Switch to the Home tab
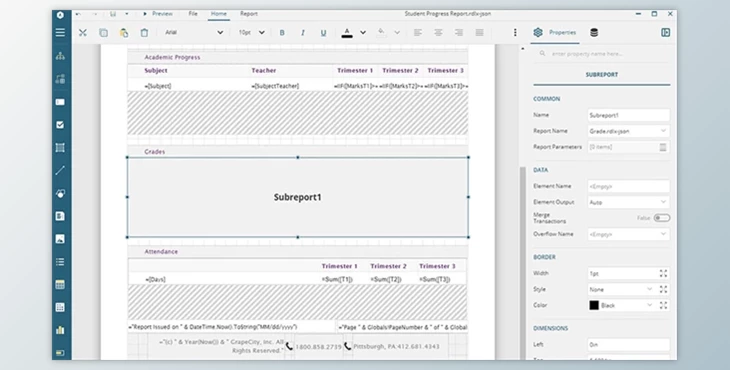Image resolution: width=730 pixels, height=370 pixels. tap(219, 14)
